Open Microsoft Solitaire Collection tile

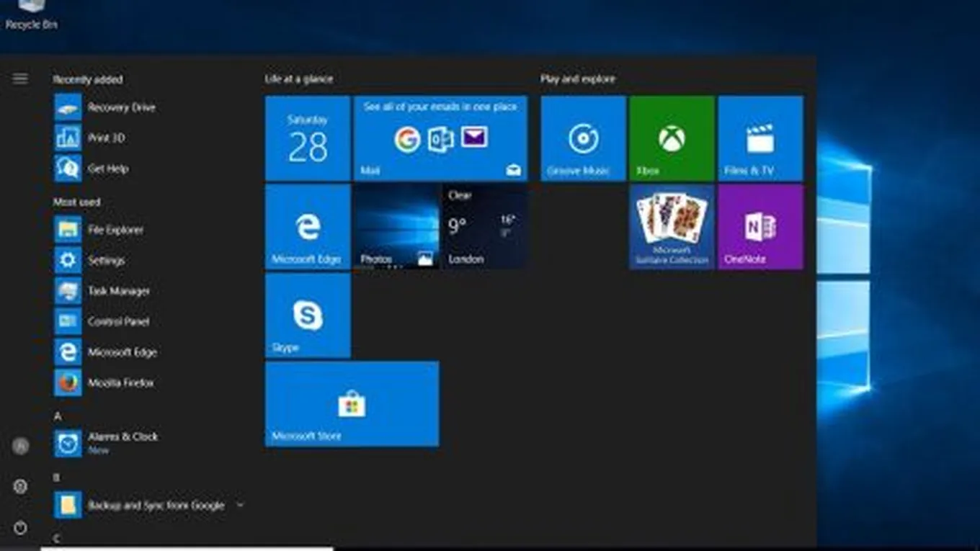(672, 227)
